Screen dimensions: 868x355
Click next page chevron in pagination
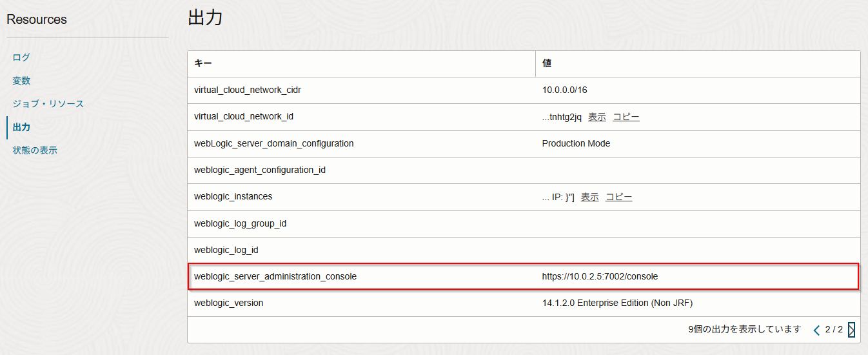tap(851, 330)
